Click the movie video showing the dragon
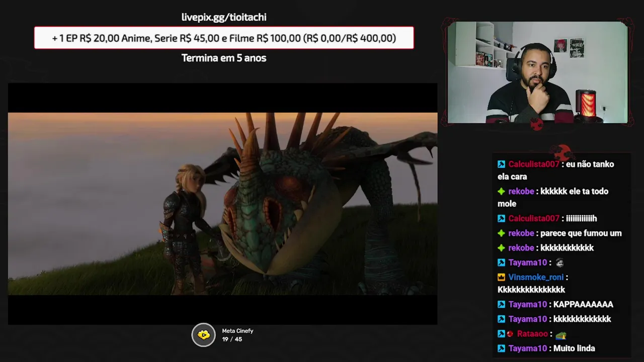 click(x=222, y=204)
